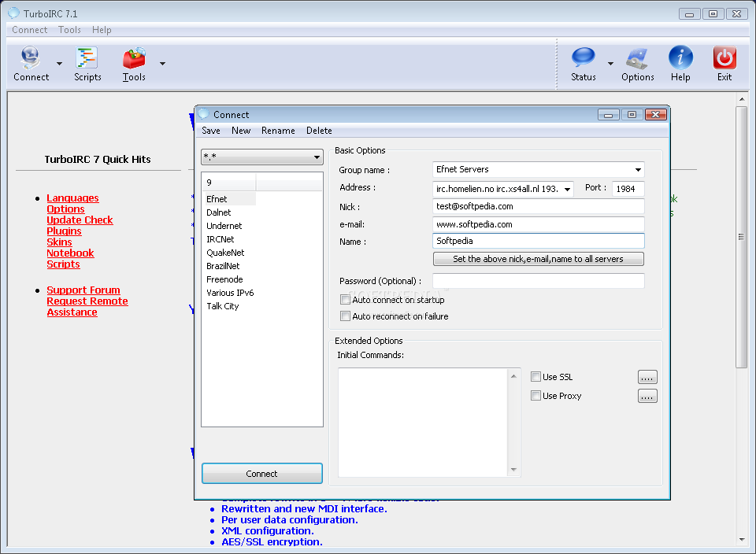Select BrazilNet in the network list

click(223, 266)
